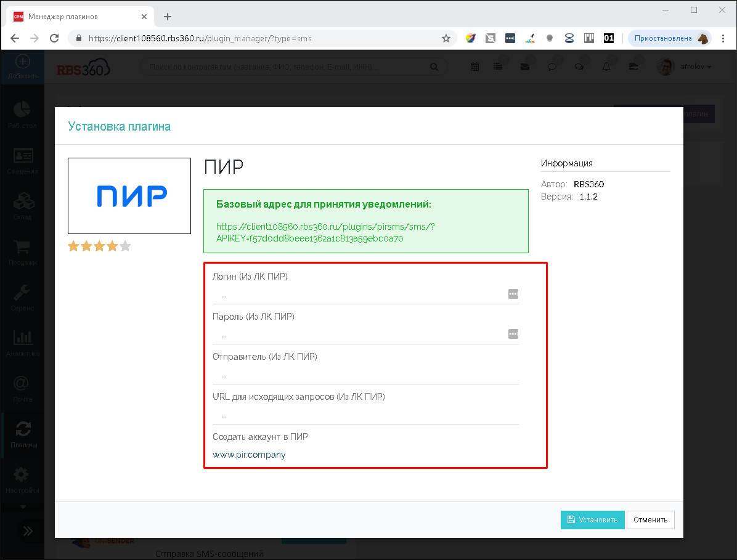This screenshot has height=560, width=737.
Task: Open Склад in the sidebar
Action: pos(22,206)
